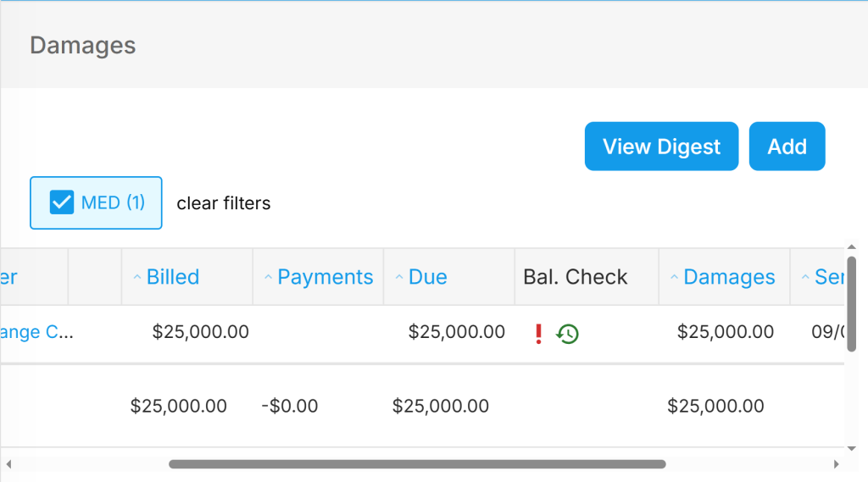Image resolution: width=868 pixels, height=482 pixels.
Task: Click the horizontal scrollbar thumb
Action: [x=417, y=464]
